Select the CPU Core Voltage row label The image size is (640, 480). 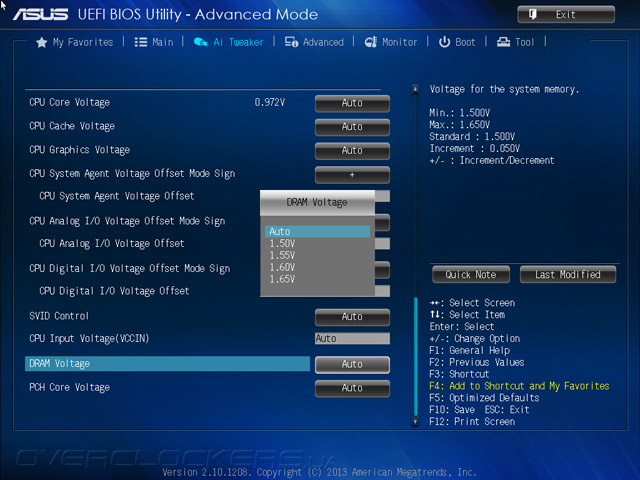[x=69, y=102]
